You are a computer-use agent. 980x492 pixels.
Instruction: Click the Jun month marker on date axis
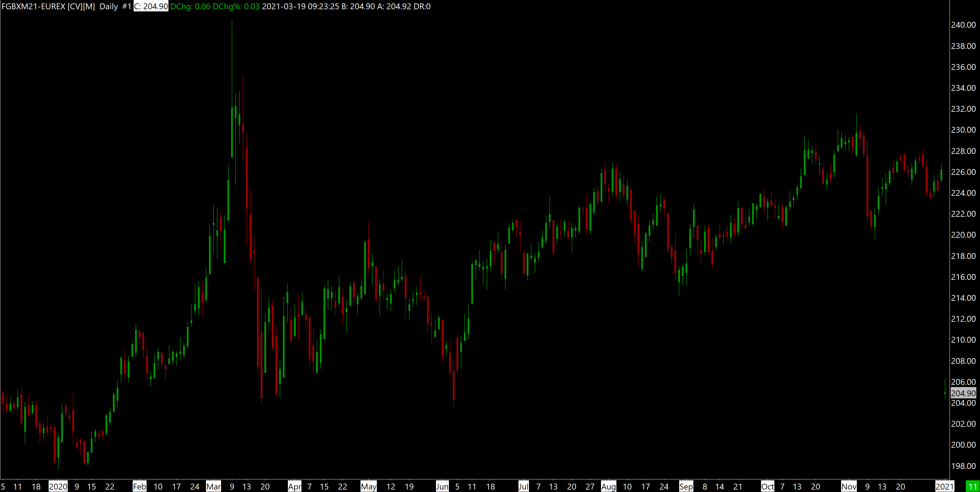(x=442, y=486)
